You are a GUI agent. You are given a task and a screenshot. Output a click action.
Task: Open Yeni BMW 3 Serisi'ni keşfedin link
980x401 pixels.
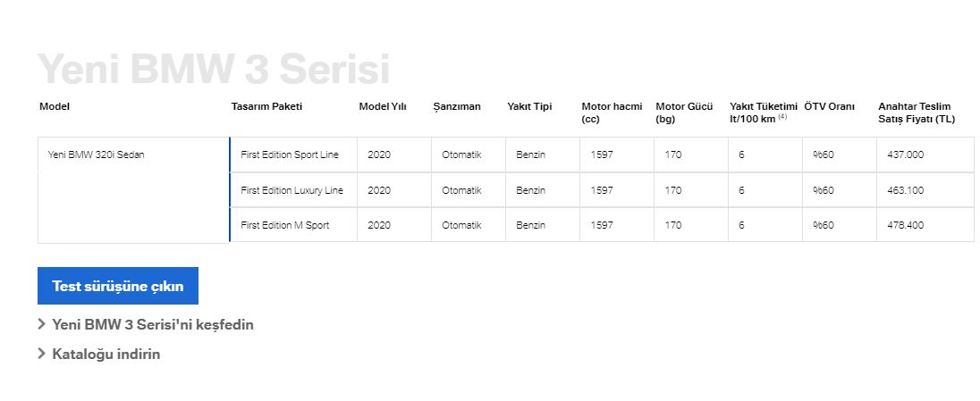click(x=153, y=325)
